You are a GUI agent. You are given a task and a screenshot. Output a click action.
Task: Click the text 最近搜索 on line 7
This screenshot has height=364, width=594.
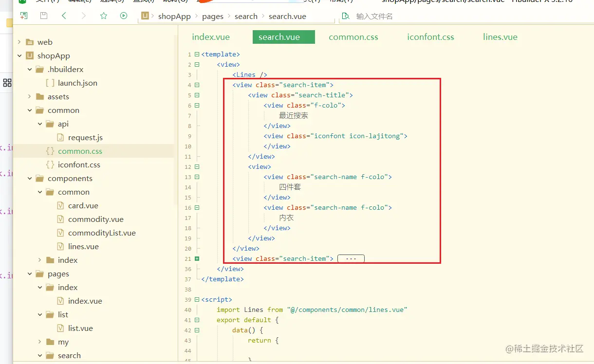click(x=294, y=115)
